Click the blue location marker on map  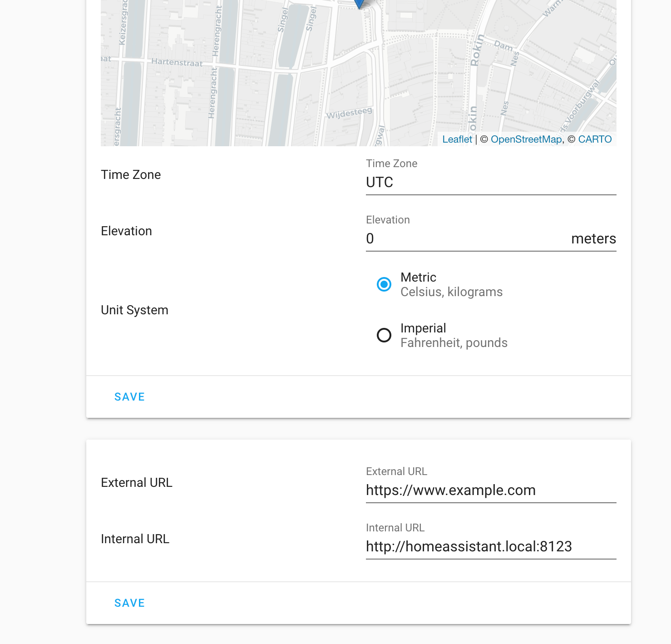click(360, 4)
